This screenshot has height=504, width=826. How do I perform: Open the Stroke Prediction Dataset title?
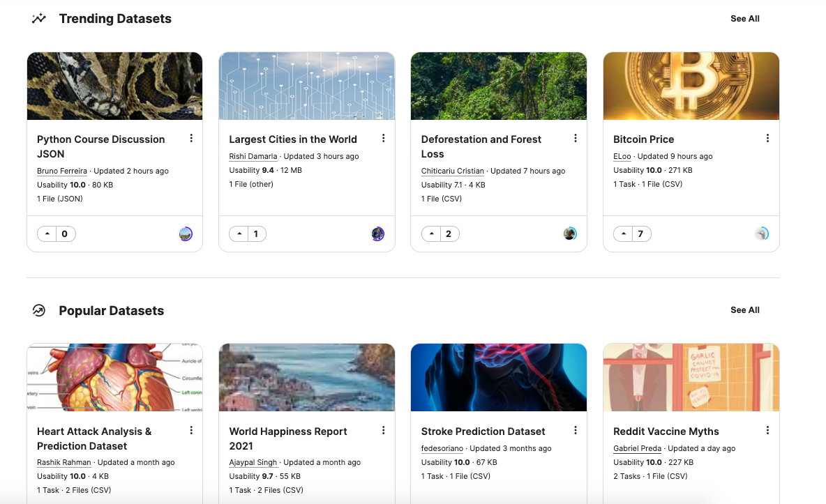click(x=483, y=432)
